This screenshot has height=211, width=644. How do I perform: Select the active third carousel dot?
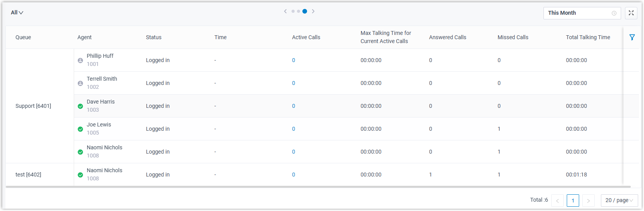point(305,11)
